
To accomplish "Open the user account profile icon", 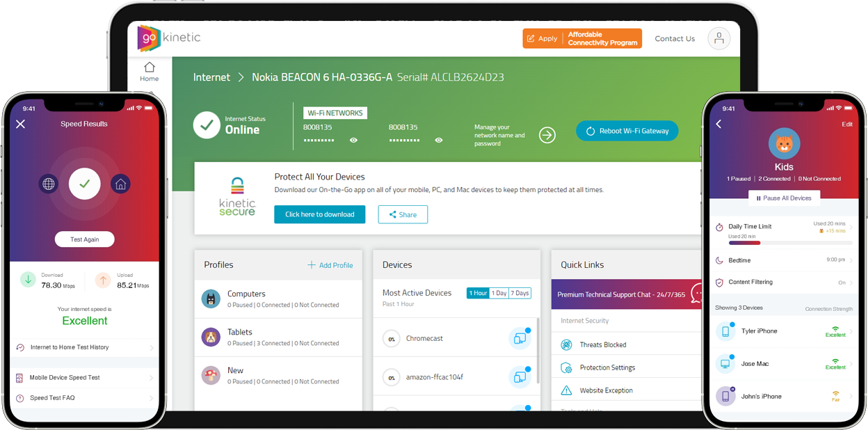I will pyautogui.click(x=718, y=39).
